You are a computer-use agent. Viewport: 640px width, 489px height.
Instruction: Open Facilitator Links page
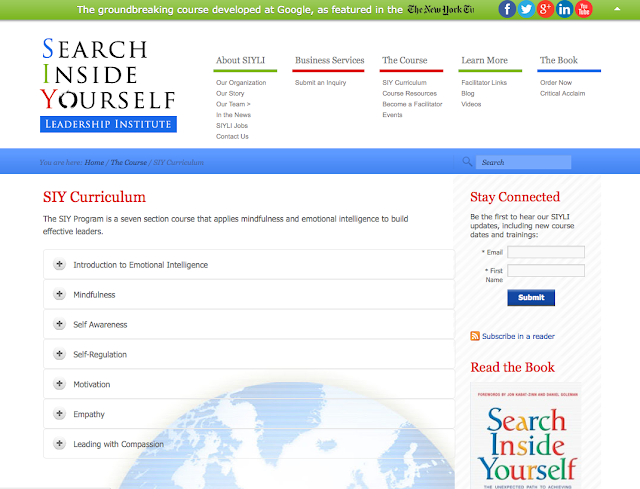[x=484, y=82]
